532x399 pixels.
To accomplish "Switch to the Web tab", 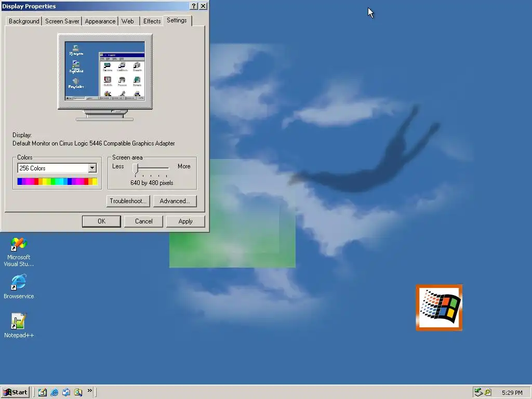I will click(128, 21).
